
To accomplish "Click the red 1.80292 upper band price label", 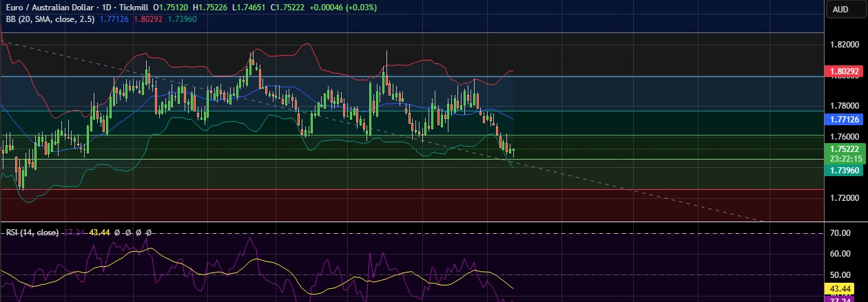I will pos(844,72).
